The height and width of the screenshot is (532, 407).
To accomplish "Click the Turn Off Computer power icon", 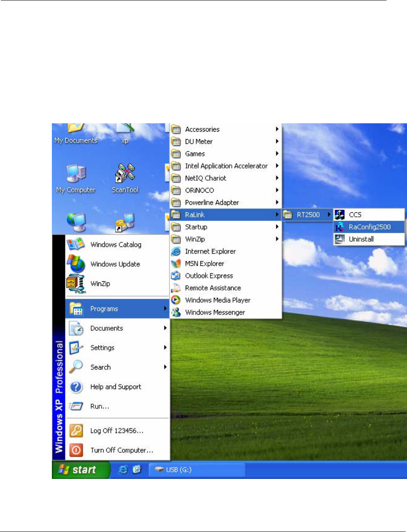I will point(76,450).
